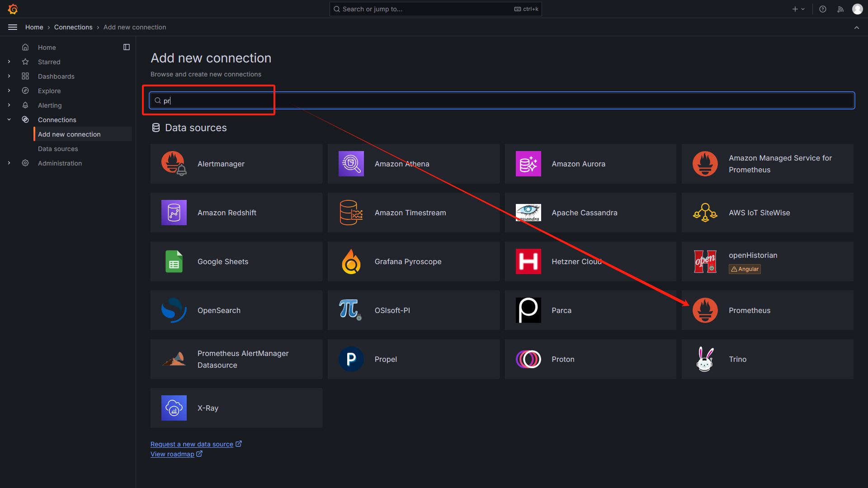
Task: Click the Hetzner Cloud logo
Action: point(528,261)
